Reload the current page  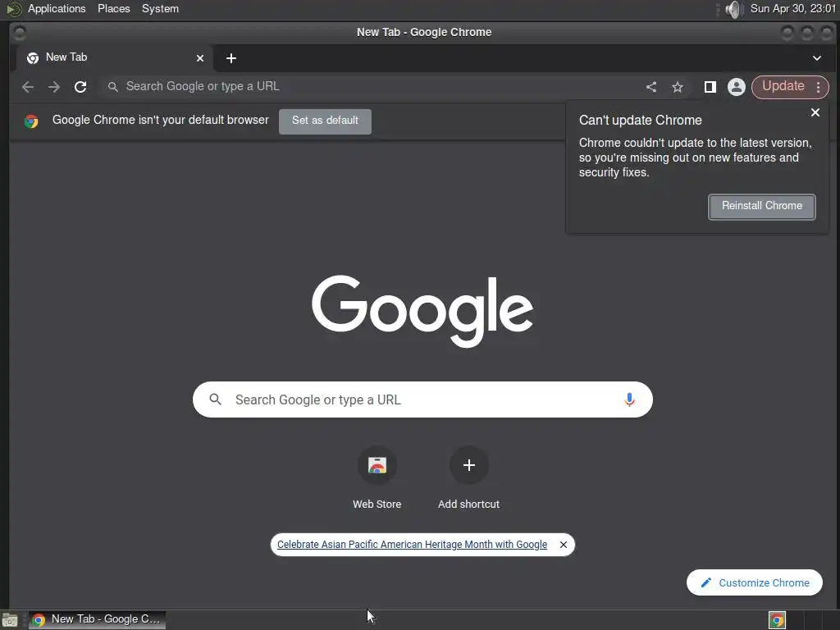pyautogui.click(x=80, y=87)
